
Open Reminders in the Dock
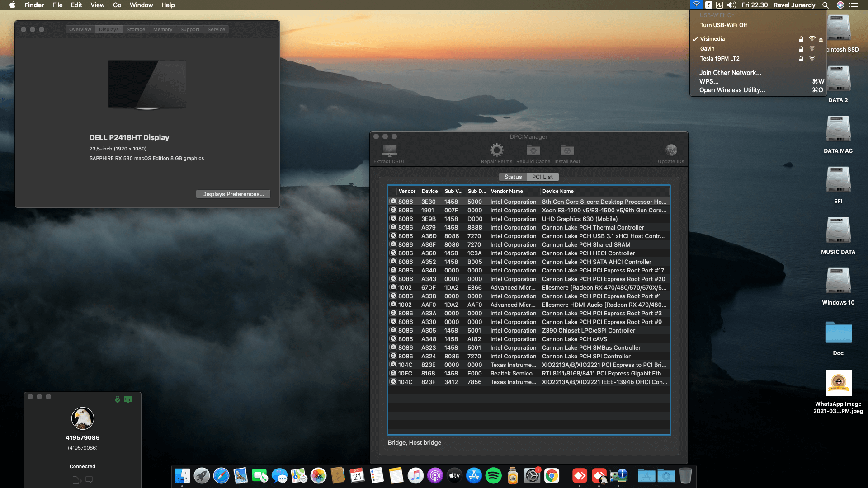[377, 475]
